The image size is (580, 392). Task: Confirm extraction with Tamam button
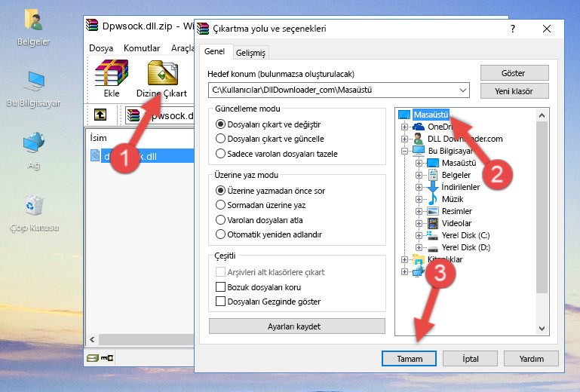point(409,358)
